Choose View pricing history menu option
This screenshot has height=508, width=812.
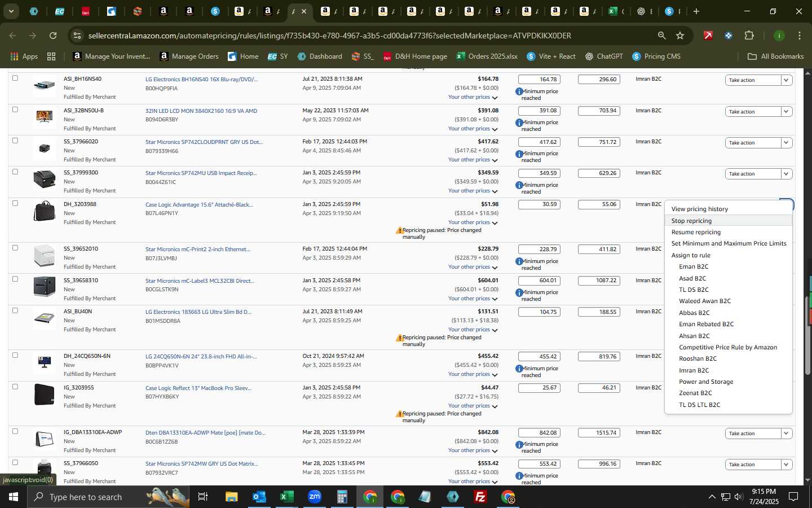click(x=699, y=209)
